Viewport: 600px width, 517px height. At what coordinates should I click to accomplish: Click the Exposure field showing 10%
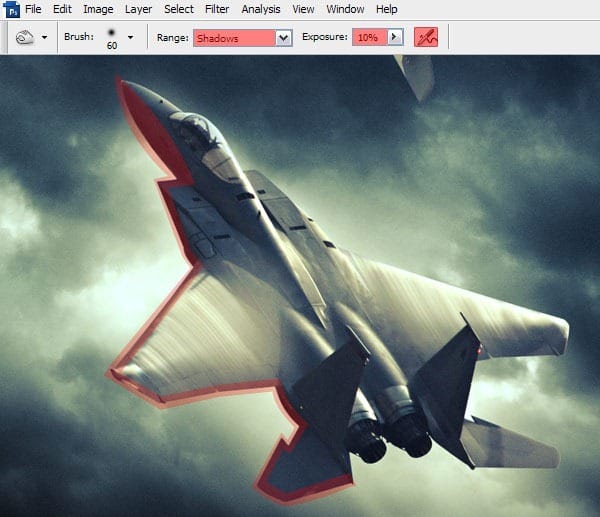[x=370, y=37]
